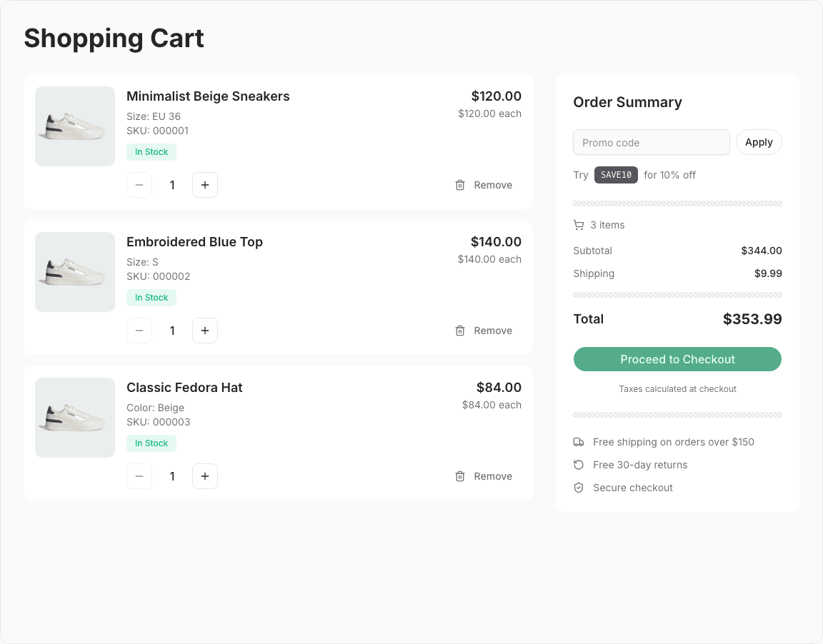
Task: Click Remove under Embroidered Blue Top
Action: tap(492, 331)
